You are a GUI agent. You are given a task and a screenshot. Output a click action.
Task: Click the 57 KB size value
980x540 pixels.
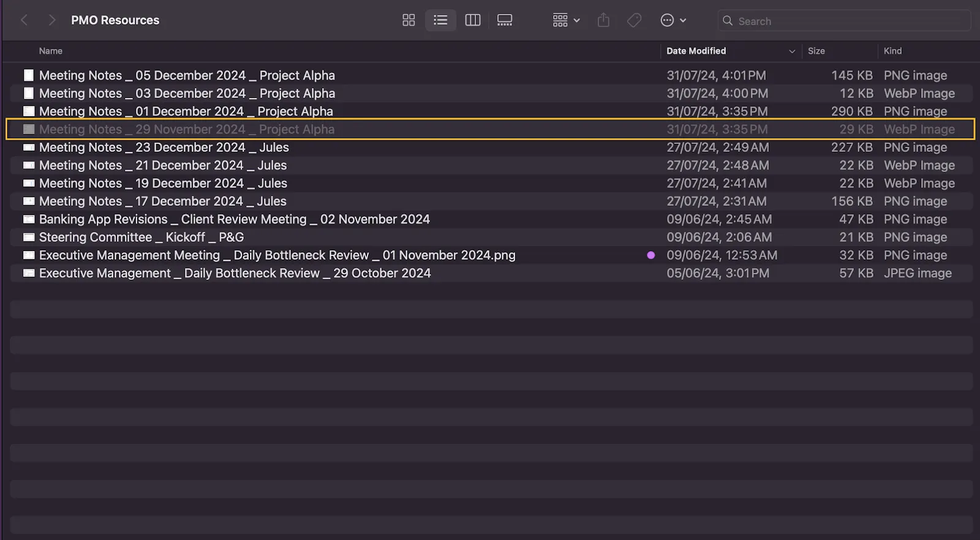point(856,273)
